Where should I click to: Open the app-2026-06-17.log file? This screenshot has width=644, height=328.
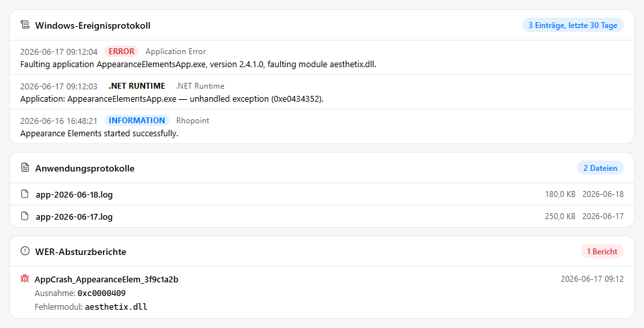pyautogui.click(x=322, y=216)
